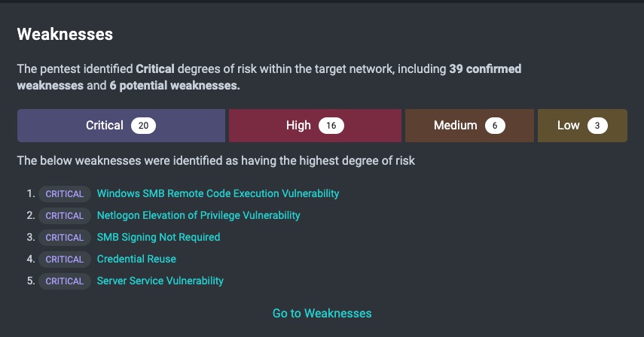The image size is (644, 337).
Task: Open the Credential Reuse weakness
Action: click(x=136, y=259)
